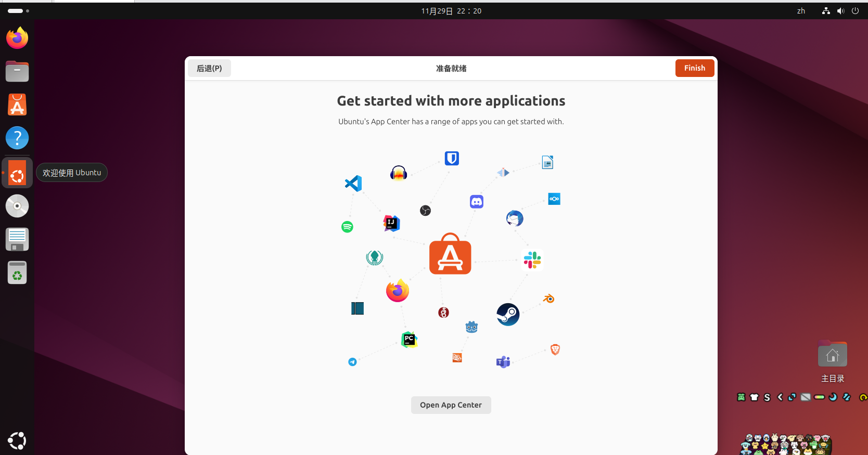Click the Spotify green icon
This screenshot has width=868, height=455.
pos(347,227)
